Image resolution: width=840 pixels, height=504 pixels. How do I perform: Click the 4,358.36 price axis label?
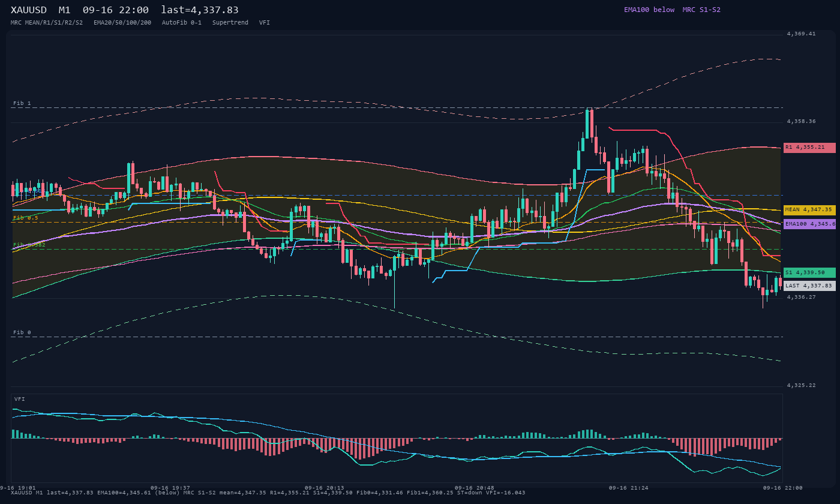coord(801,121)
